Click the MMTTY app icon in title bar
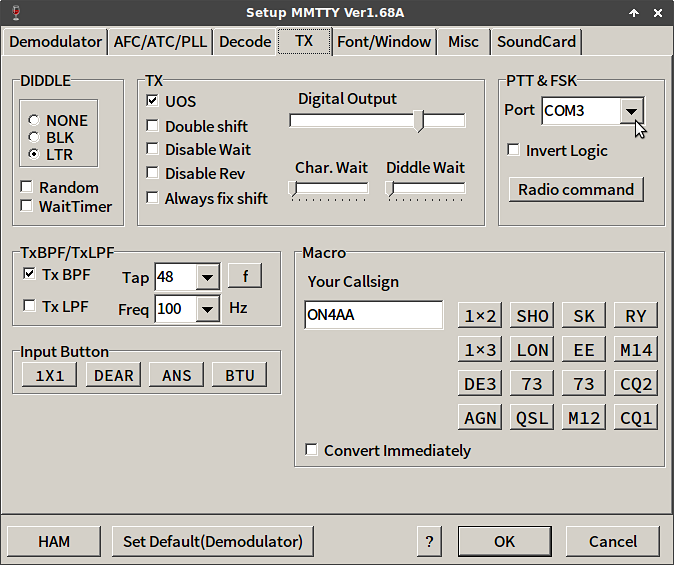The image size is (674, 565). 16,12
